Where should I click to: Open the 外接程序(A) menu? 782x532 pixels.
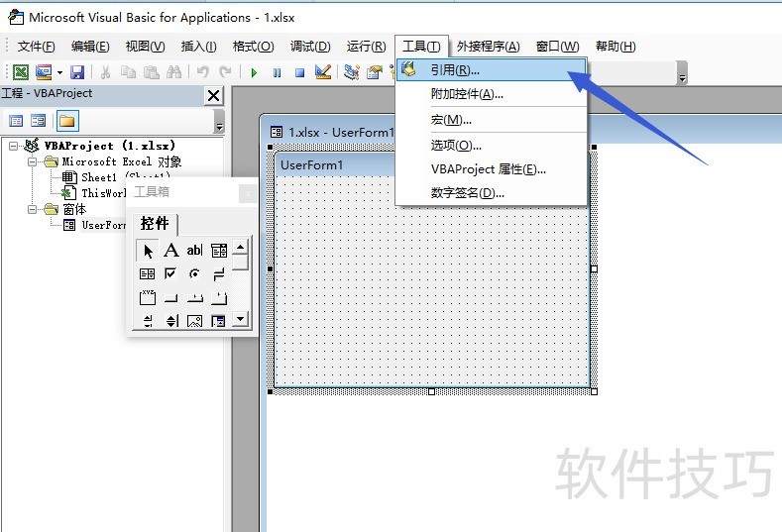(488, 47)
